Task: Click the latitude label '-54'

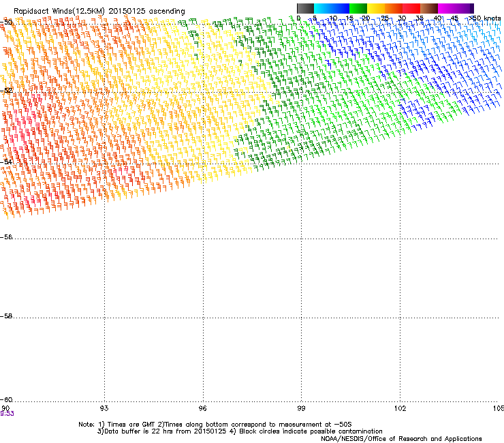Action: [x=6, y=162]
